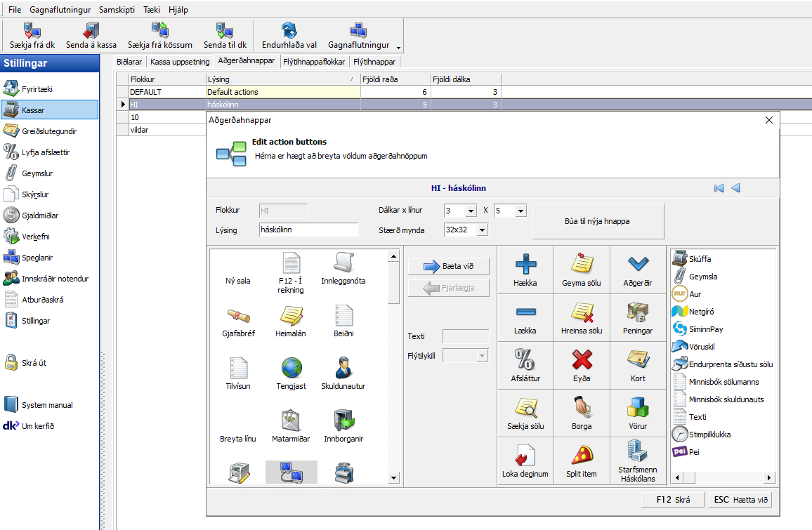Screen dimensions: 812x530
Task: Open the Samskipti menu
Action: pyautogui.click(x=116, y=10)
